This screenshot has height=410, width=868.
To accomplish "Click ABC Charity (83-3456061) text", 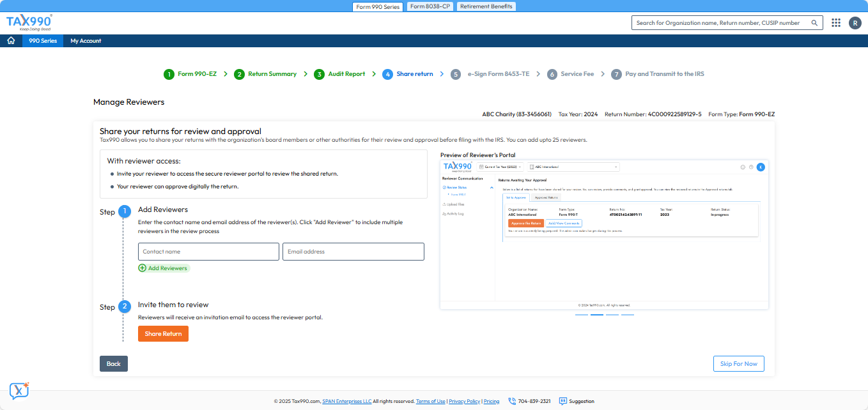I will pyautogui.click(x=517, y=114).
